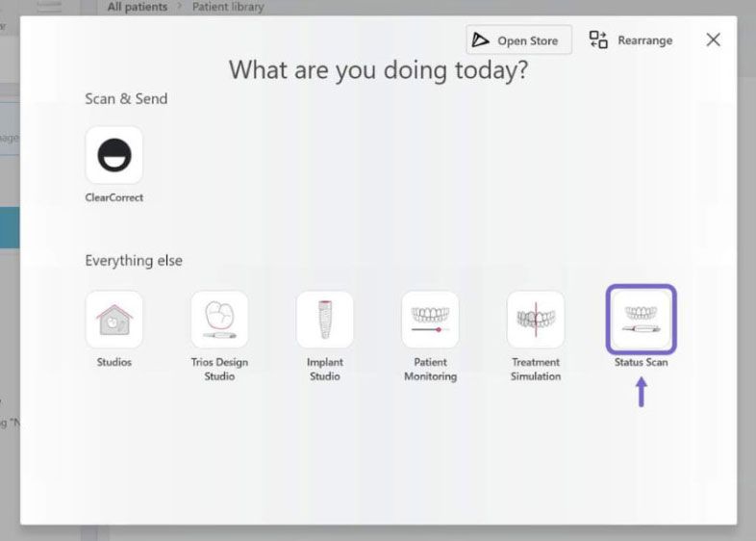
Task: Click the ClearCorrect text label
Action: pyautogui.click(x=114, y=197)
